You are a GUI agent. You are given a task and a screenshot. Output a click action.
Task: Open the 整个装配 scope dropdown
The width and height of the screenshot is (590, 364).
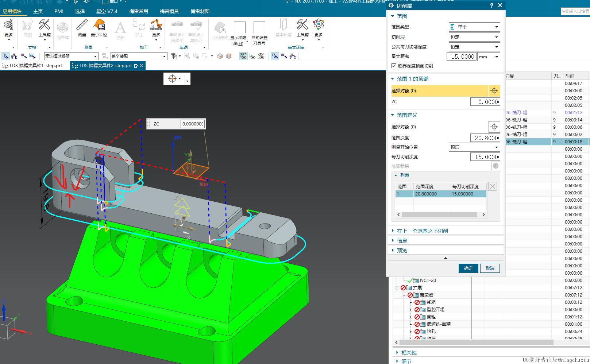[x=139, y=56]
